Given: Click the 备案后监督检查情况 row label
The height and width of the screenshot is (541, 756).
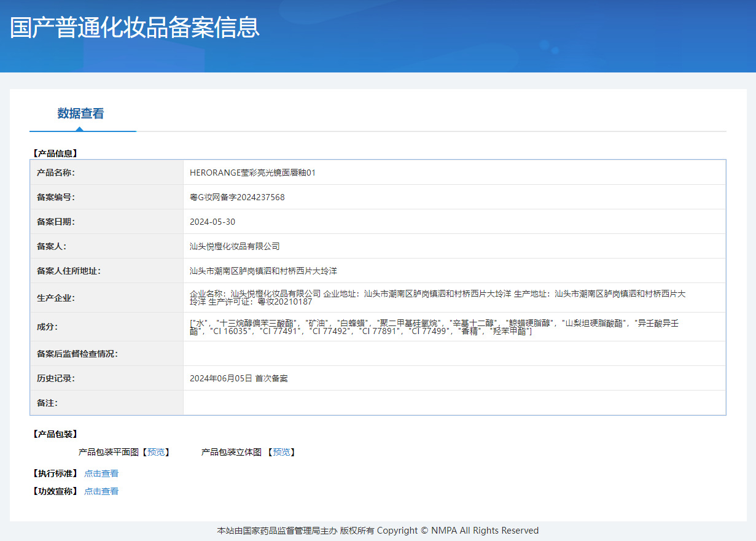Looking at the screenshot, I should tap(77, 354).
